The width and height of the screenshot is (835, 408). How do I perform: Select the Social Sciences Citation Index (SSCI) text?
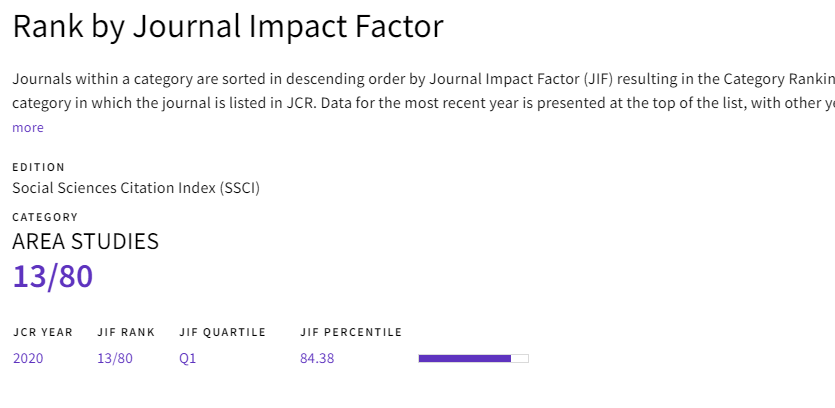(136, 187)
